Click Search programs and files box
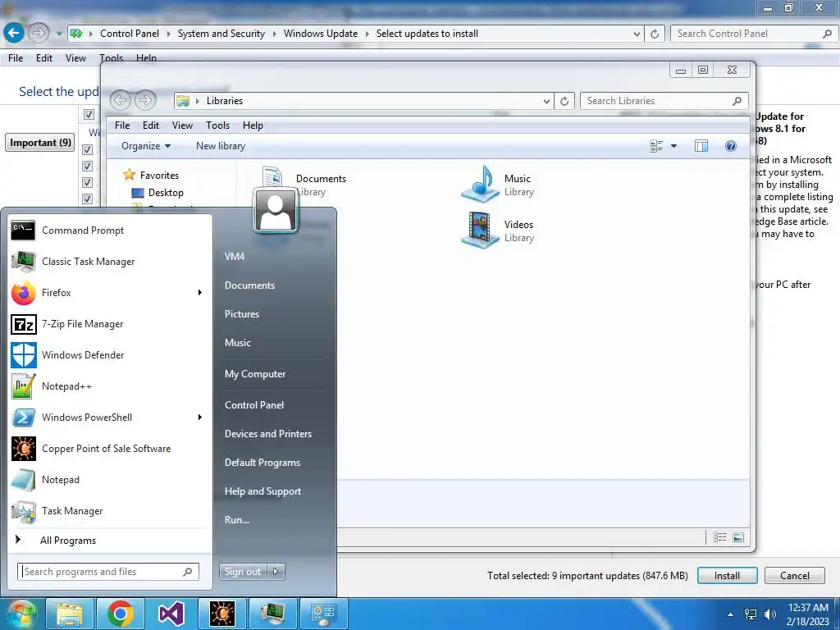 tap(107, 572)
